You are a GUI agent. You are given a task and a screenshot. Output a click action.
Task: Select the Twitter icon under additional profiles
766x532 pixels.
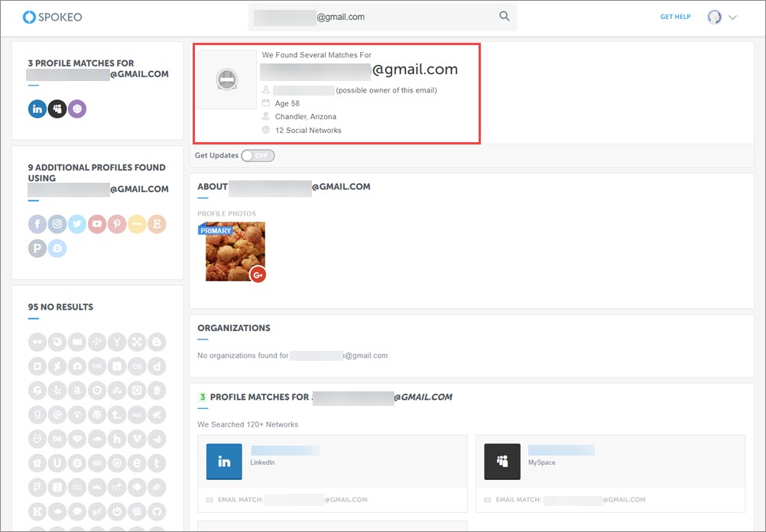pos(77,224)
